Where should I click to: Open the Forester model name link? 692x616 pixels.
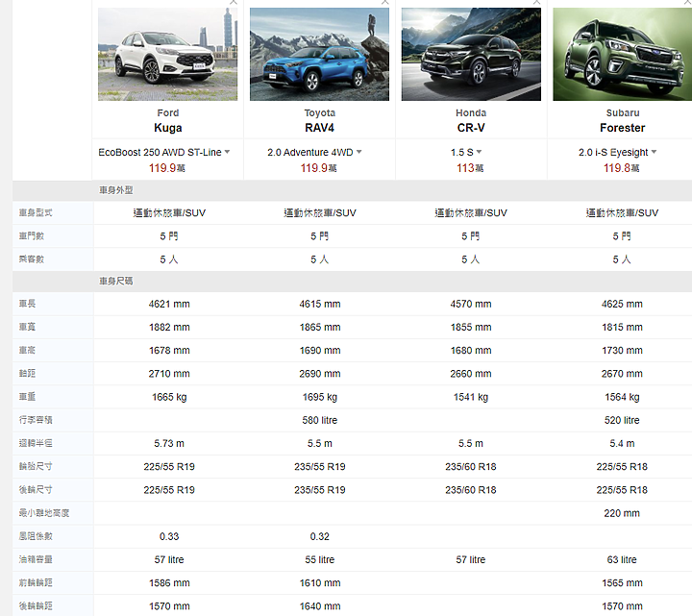click(x=622, y=128)
